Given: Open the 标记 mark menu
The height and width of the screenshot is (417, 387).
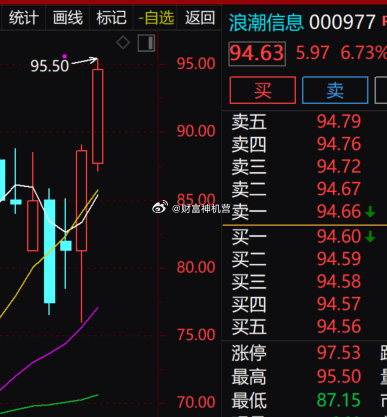Looking at the screenshot, I should tap(111, 18).
